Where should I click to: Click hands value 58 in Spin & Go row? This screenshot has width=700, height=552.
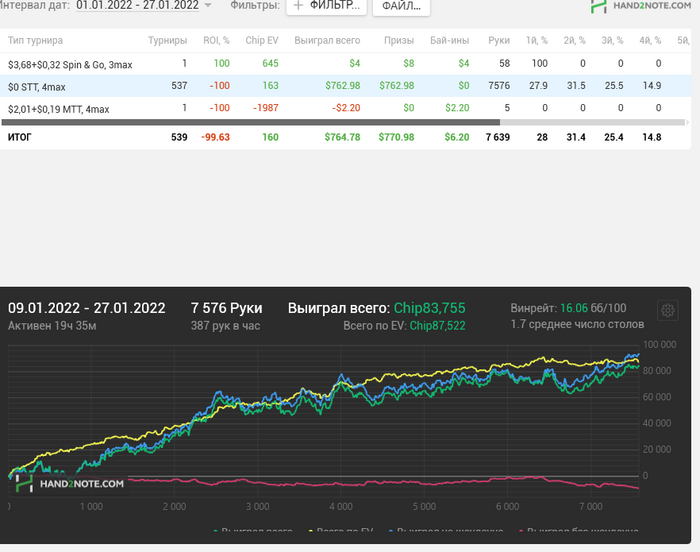504,63
